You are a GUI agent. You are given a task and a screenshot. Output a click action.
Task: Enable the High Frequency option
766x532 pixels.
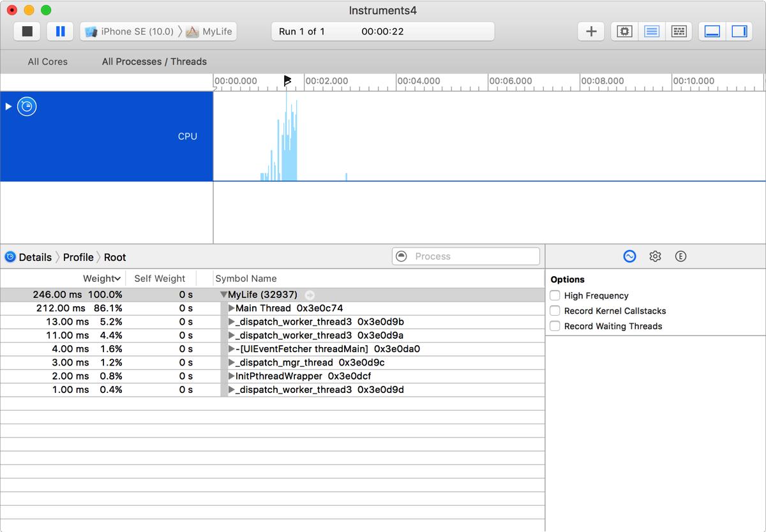(x=555, y=295)
